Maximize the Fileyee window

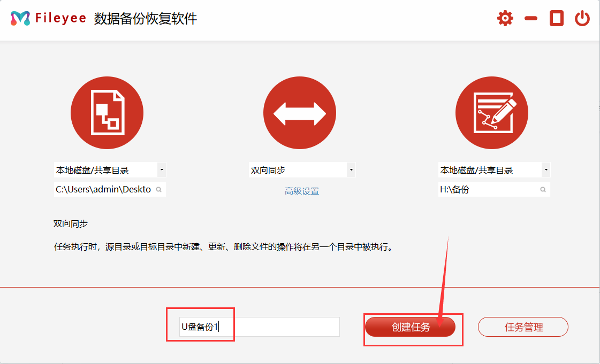click(557, 19)
